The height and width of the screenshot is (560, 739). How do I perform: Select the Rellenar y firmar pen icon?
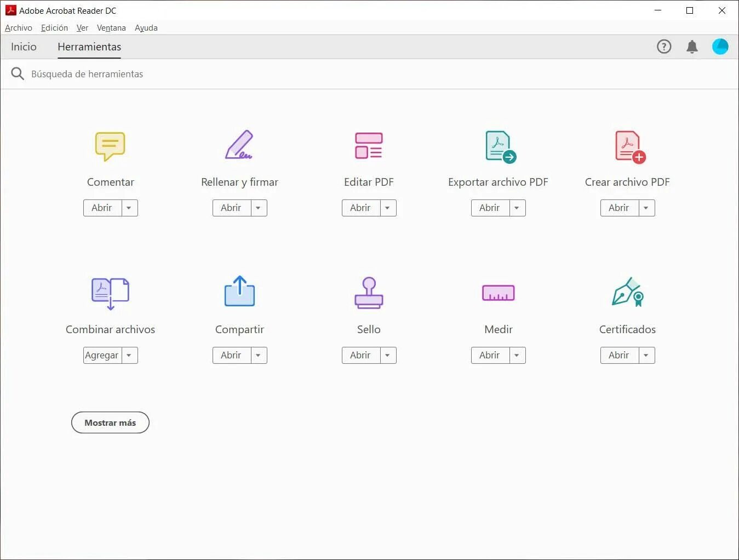coord(239,145)
